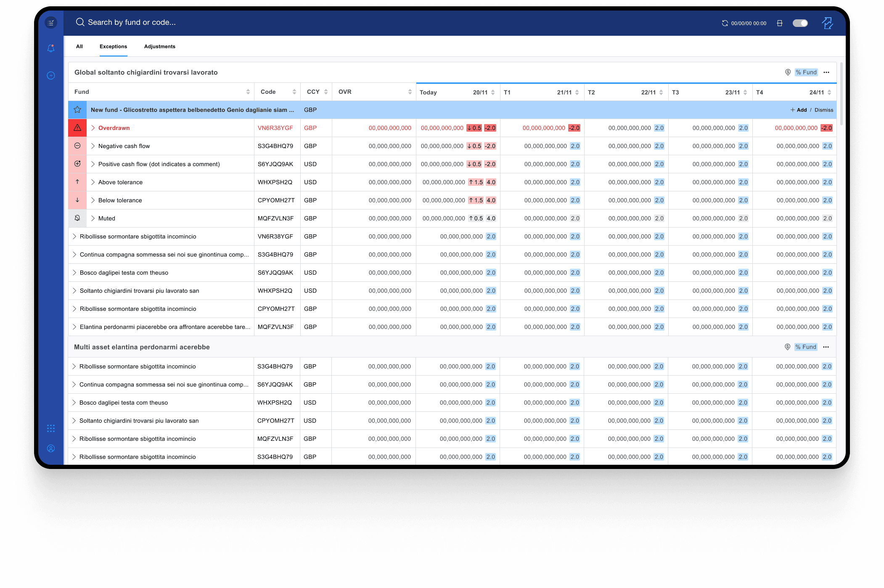Expand the Negative cash flow row
This screenshot has height=588, width=884.
click(93, 146)
